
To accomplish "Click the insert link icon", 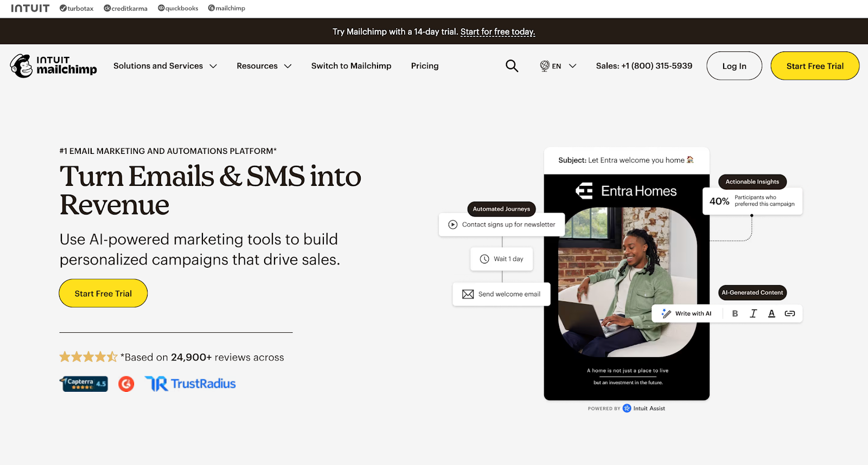I will [x=790, y=313].
